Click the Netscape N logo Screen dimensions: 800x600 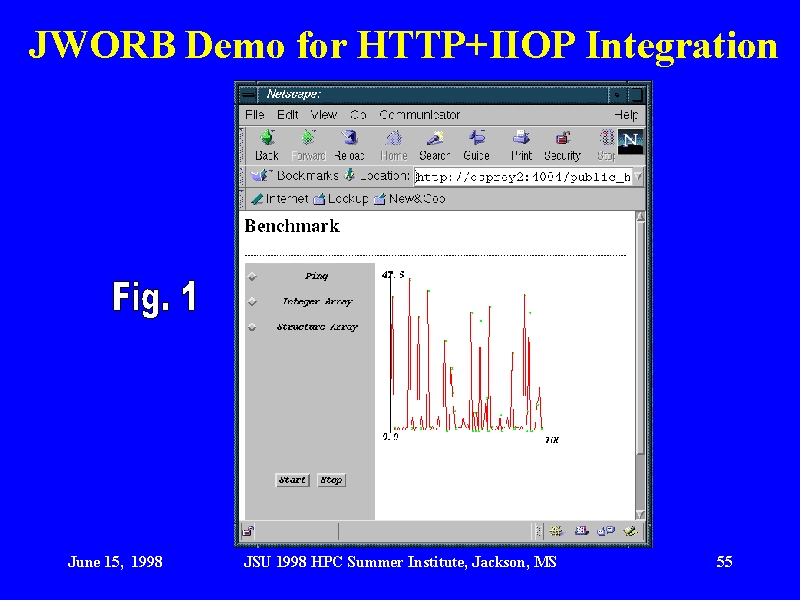tap(631, 141)
